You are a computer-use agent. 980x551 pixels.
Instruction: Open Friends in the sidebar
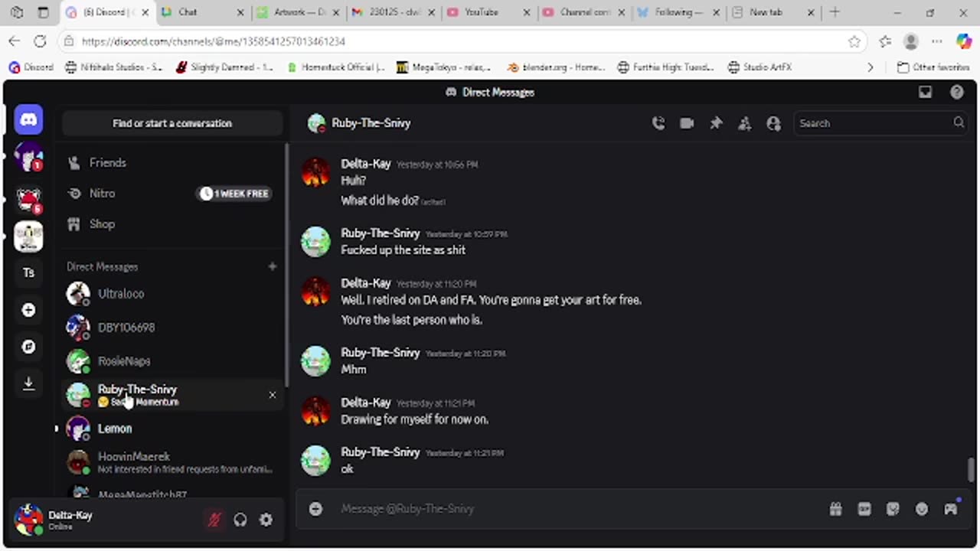(x=171, y=163)
